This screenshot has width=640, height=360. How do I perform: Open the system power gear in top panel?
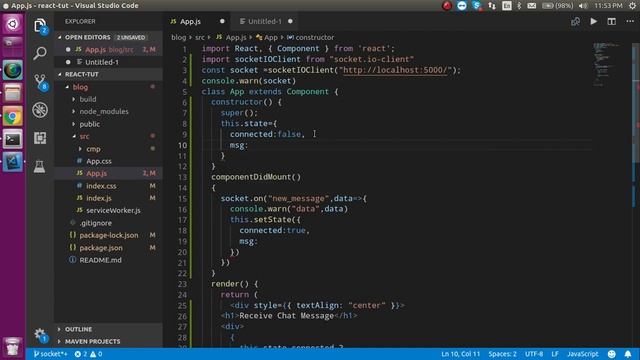(632, 5)
